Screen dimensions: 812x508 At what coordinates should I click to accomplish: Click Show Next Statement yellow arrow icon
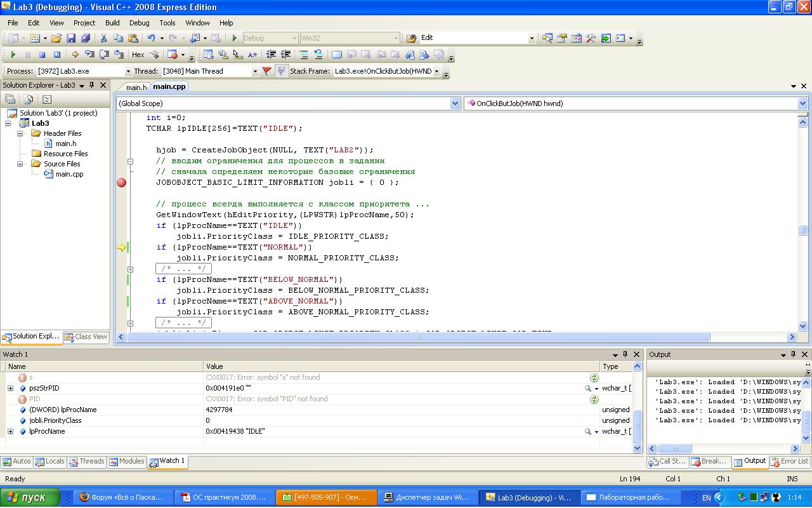(75, 55)
